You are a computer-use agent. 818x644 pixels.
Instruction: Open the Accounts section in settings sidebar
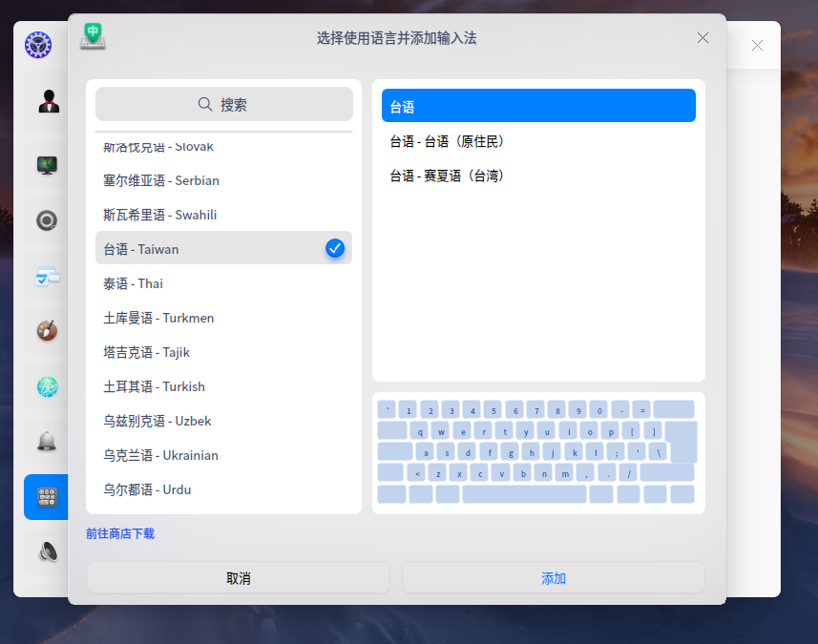[49, 101]
